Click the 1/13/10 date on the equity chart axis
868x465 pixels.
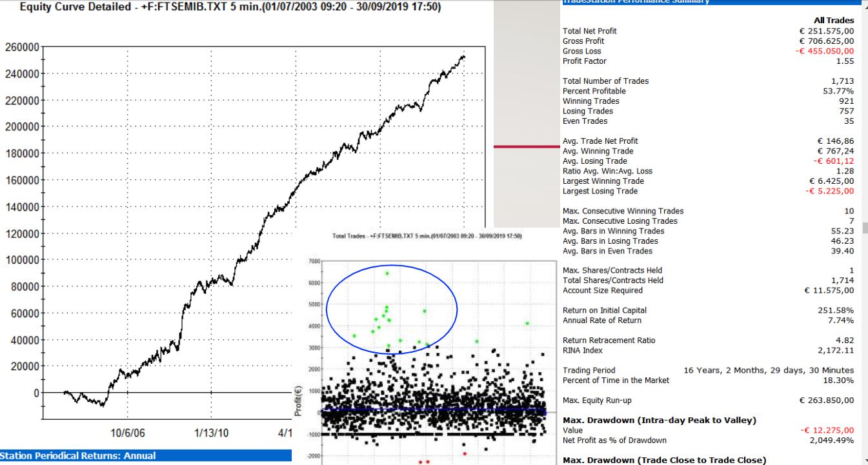tap(212, 433)
